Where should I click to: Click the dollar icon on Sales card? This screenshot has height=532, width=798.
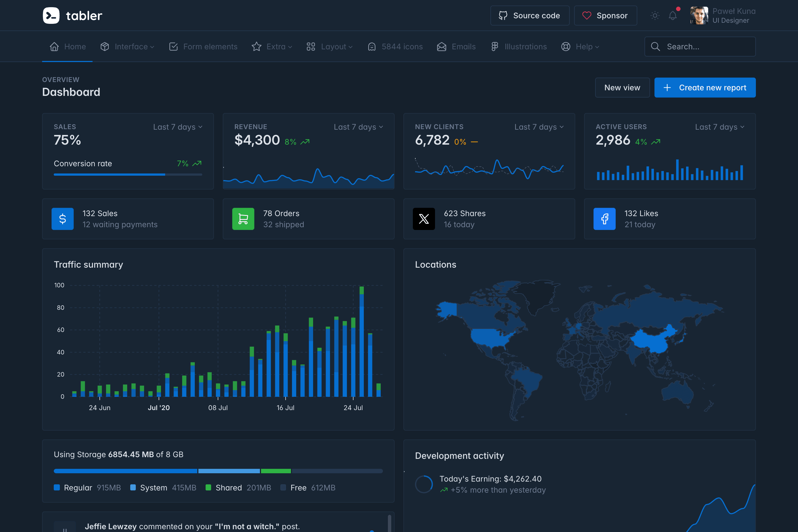[x=62, y=219]
